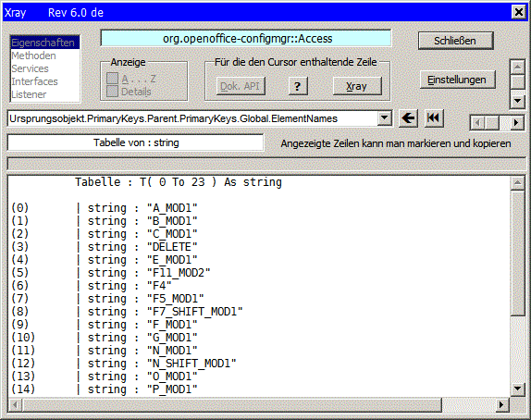Image resolution: width=531 pixels, height=420 pixels.
Task: Select row (4) "E_MOD1"
Action: point(259,260)
